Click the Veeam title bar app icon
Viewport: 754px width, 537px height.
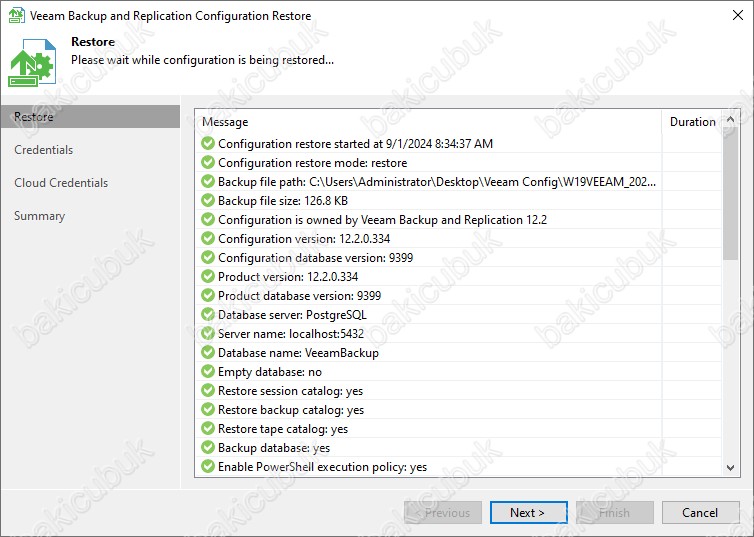pos(16,15)
